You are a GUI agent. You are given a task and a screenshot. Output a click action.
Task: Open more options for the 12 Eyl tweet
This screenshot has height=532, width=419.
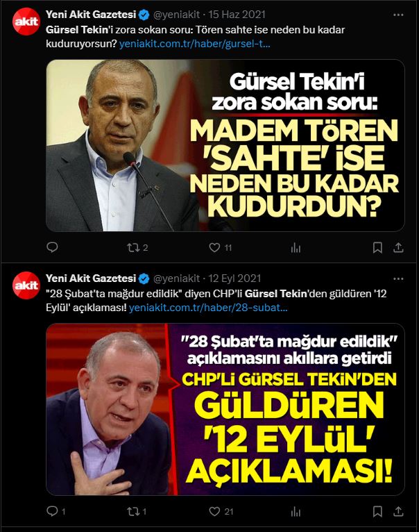tap(398, 279)
